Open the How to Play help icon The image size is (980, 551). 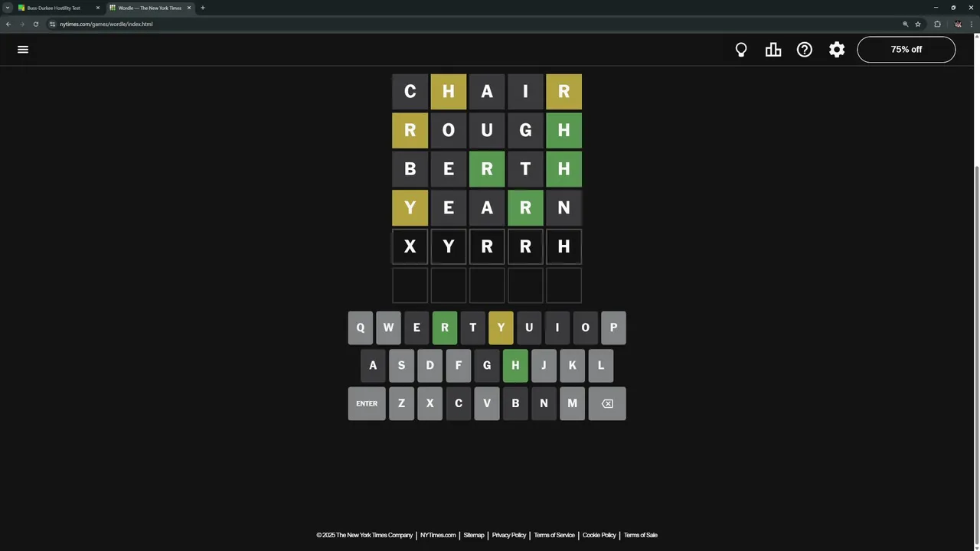tap(805, 50)
